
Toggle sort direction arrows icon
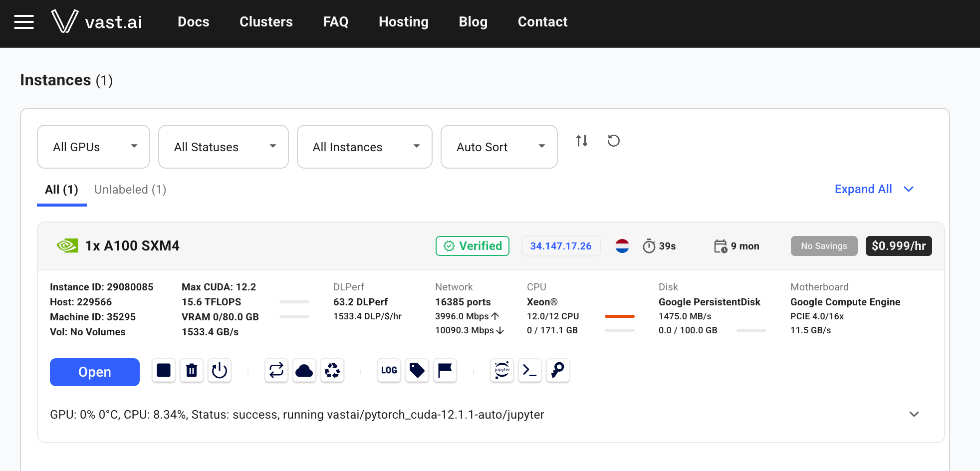pyautogui.click(x=582, y=141)
